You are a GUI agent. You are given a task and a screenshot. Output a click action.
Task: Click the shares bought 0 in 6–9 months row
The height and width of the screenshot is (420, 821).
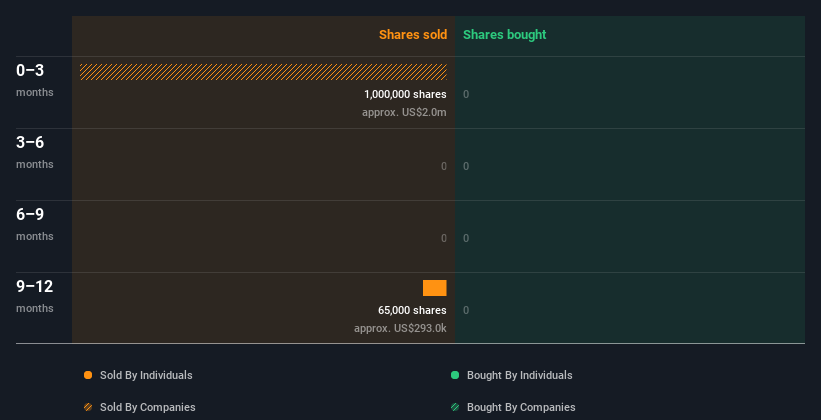point(466,238)
